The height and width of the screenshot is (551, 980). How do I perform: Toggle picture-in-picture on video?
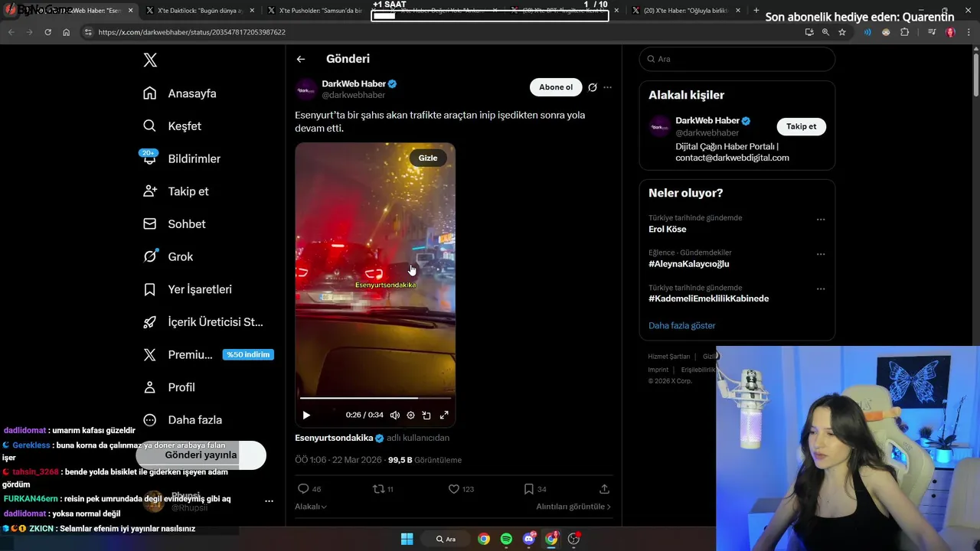click(x=427, y=415)
